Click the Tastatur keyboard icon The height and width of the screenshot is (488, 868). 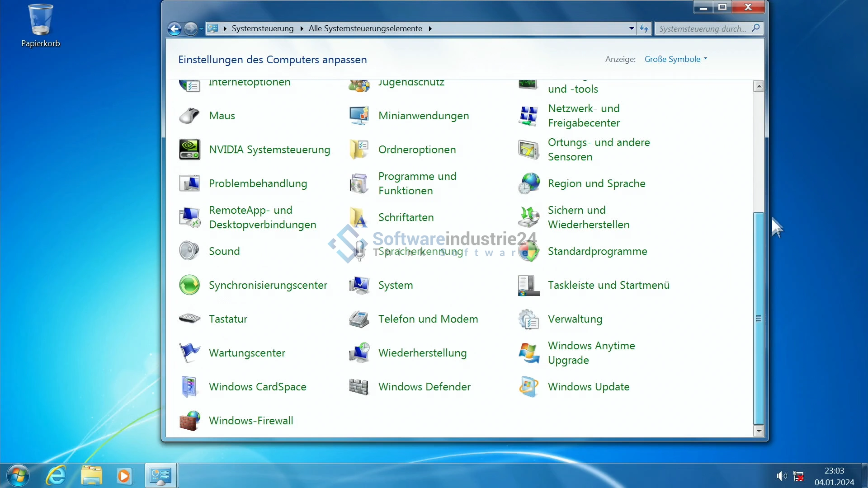[189, 319]
